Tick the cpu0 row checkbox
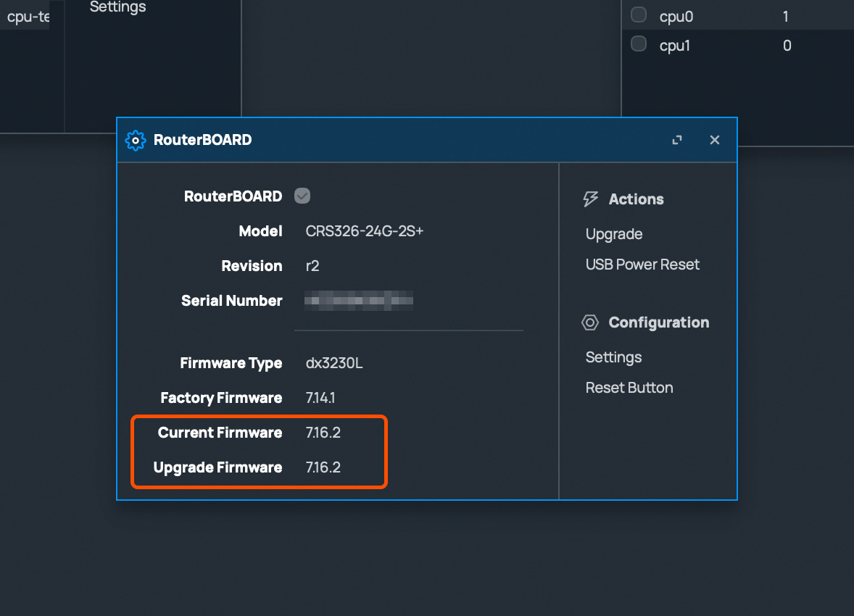The image size is (854, 616). 638,14
